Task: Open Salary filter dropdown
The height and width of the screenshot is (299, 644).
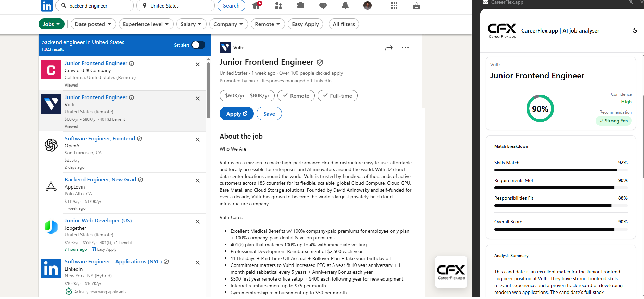Action: pos(191,24)
